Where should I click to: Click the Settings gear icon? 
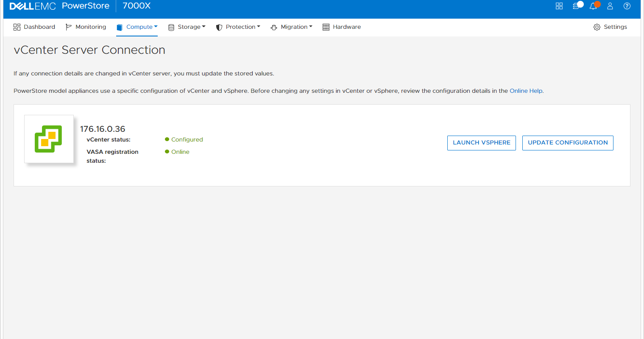(597, 27)
